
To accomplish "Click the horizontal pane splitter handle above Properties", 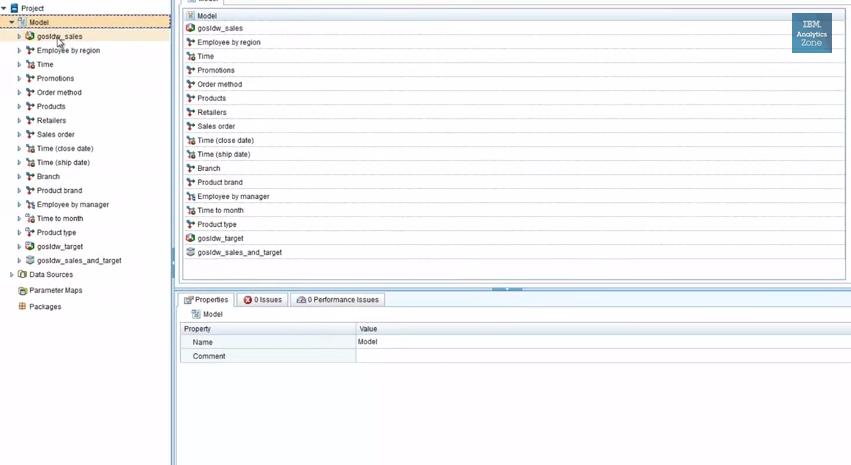I will point(507,289).
